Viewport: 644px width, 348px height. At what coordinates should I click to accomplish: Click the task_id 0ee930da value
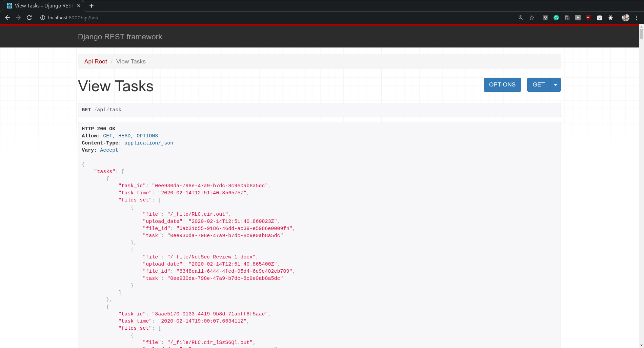click(210, 186)
